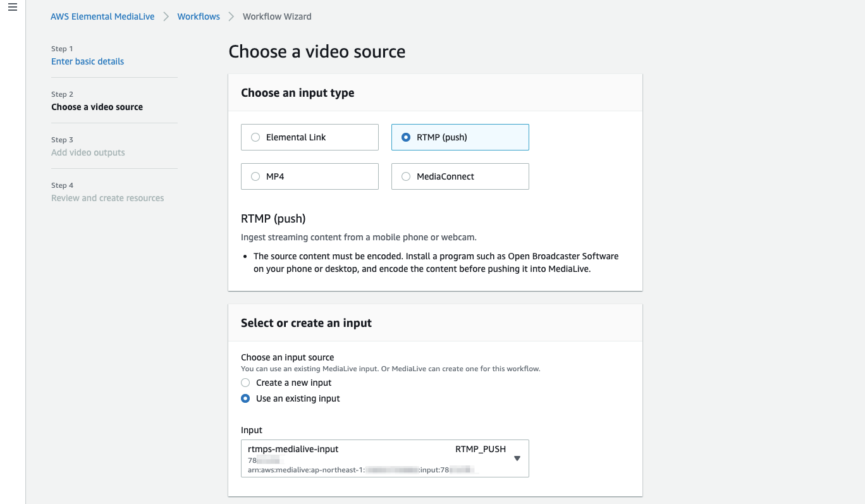Click the Step 4 label

[x=63, y=185]
